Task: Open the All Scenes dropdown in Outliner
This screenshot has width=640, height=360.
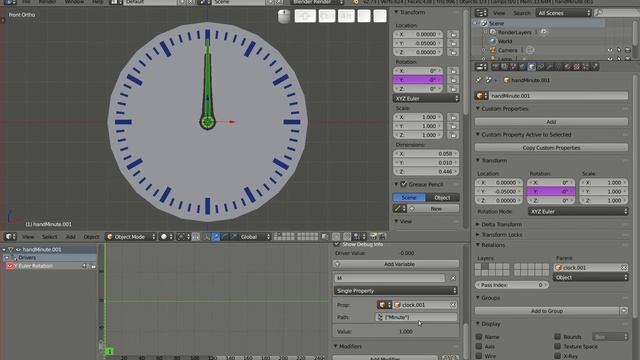Action: point(564,13)
